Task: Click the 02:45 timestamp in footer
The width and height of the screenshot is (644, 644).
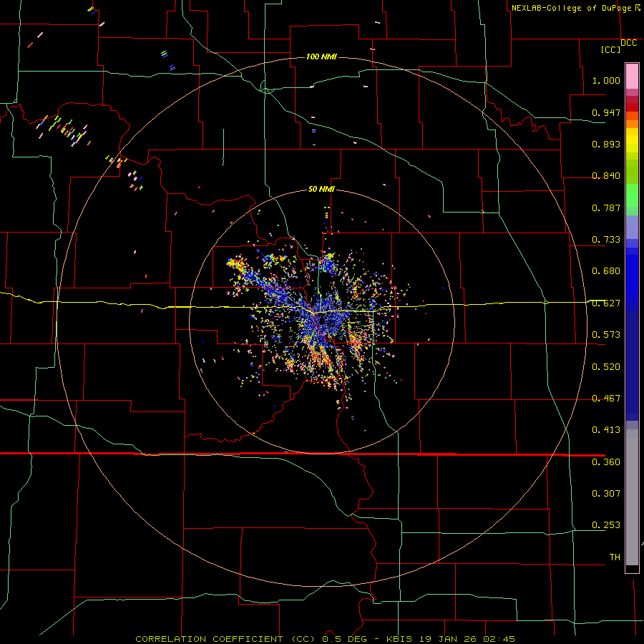Action: coord(500,639)
